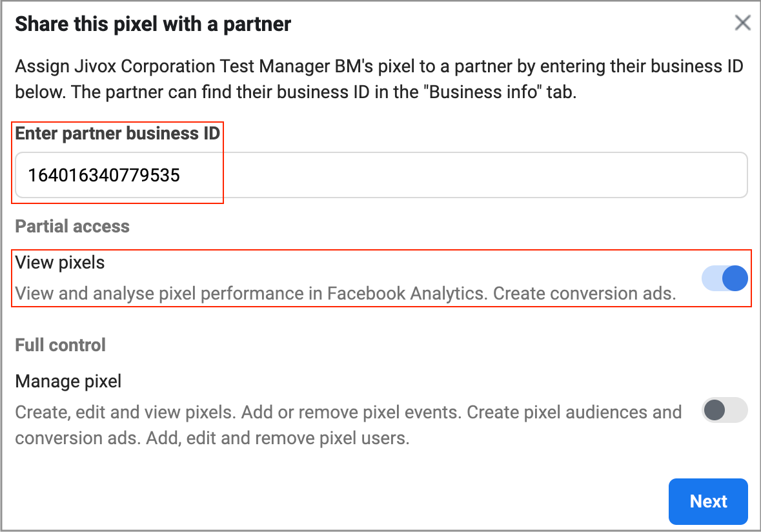The image size is (761, 532).
Task: Disable the View pixels toggle
Action: (x=725, y=278)
